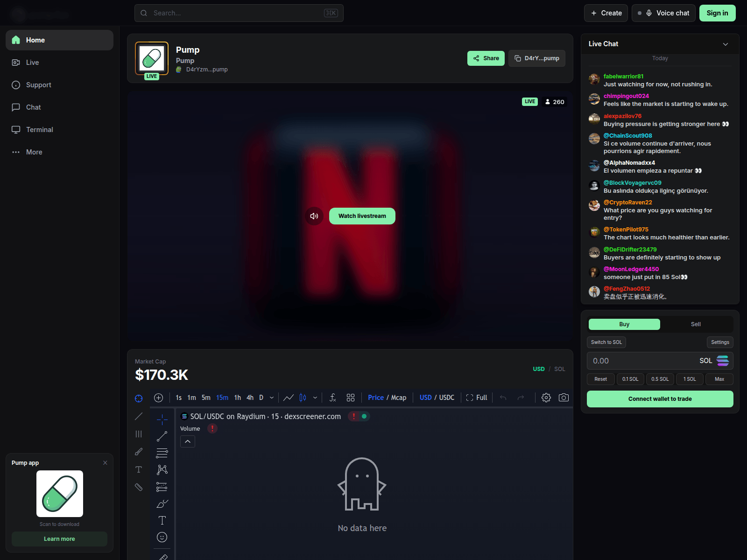The width and height of the screenshot is (747, 560).
Task: Select the fib retracement lines tool
Action: (x=162, y=453)
